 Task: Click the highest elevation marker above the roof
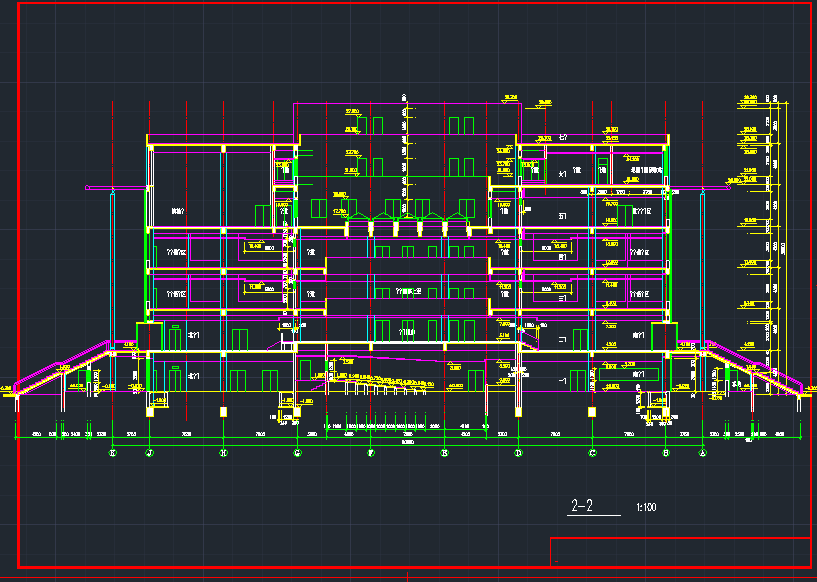(x=511, y=97)
